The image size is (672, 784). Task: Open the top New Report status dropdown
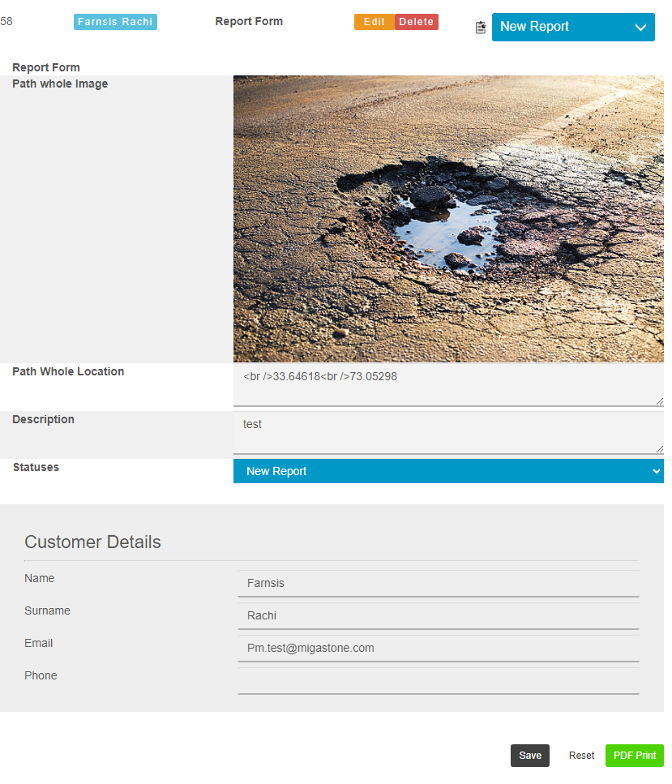(x=572, y=27)
